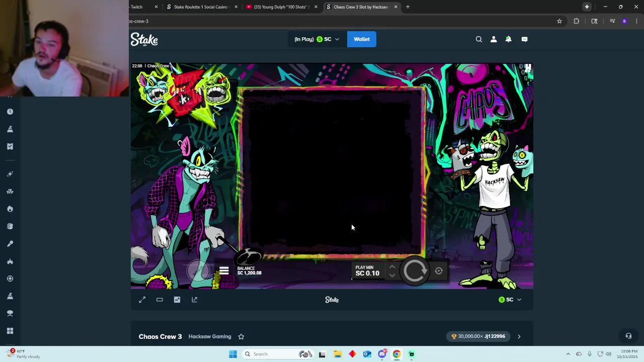This screenshot has height=362, width=644.
Task: Open the autoplay circular icon beside spin
Action: (439, 271)
